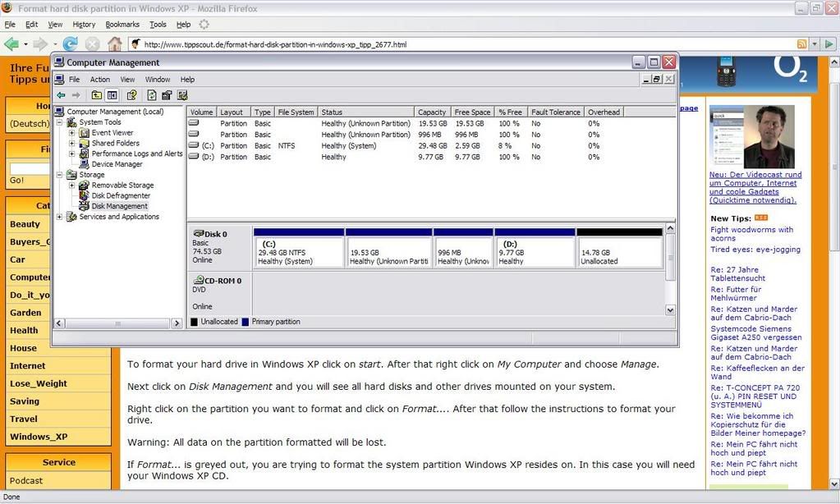Open Firefox's Bookmarks menu
The height and width of the screenshot is (504, 840).
[x=122, y=24]
